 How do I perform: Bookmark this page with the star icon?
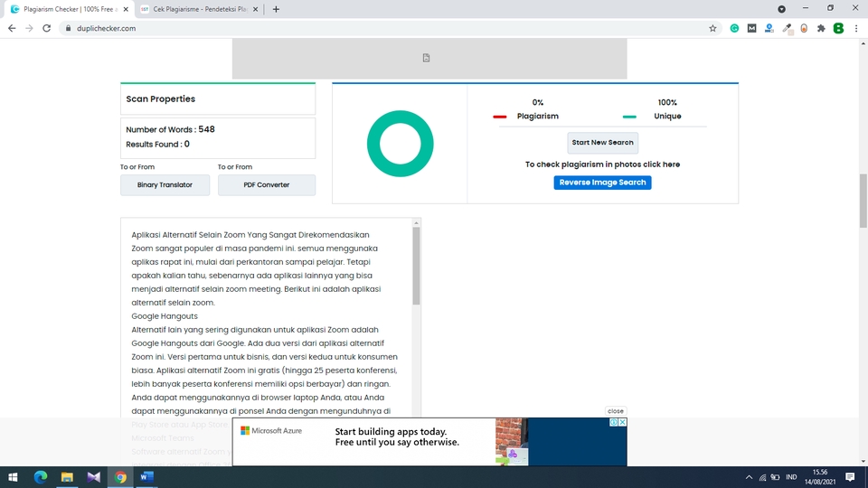tap(712, 28)
